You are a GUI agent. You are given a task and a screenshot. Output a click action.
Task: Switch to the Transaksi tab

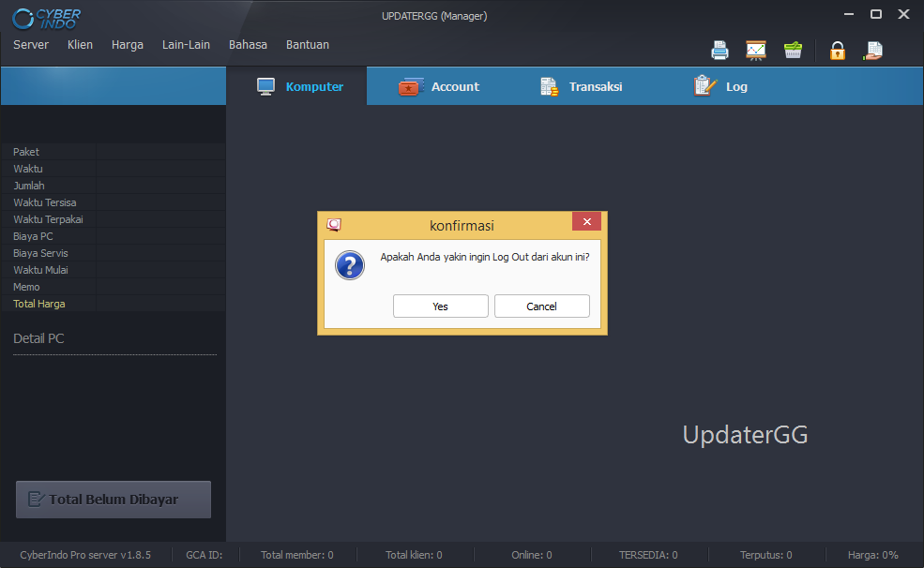(581, 86)
